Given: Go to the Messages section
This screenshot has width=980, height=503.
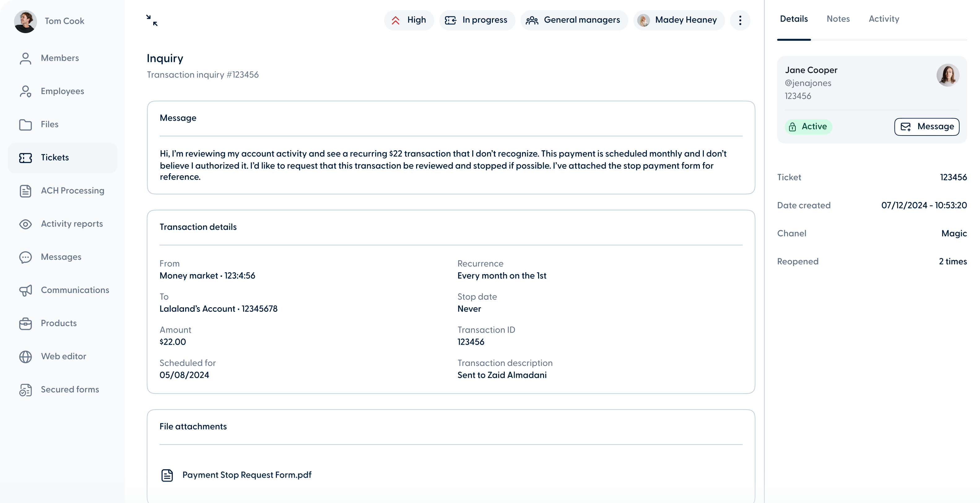Looking at the screenshot, I should [x=61, y=257].
